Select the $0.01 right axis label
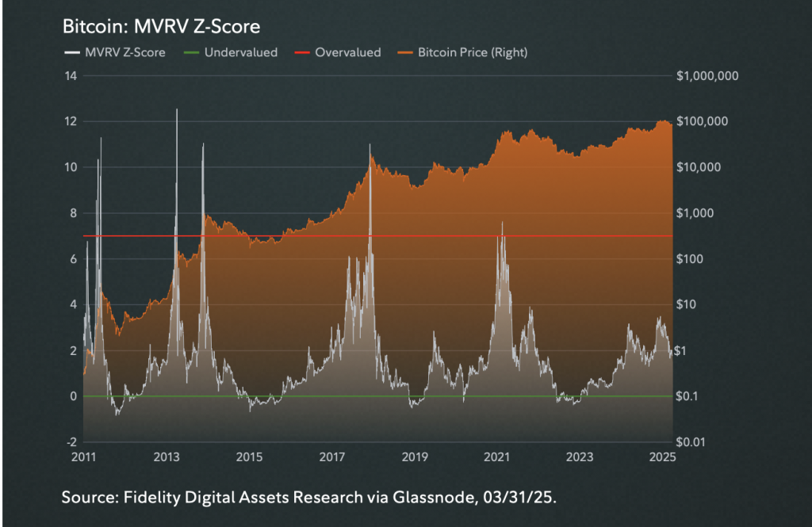 click(691, 441)
